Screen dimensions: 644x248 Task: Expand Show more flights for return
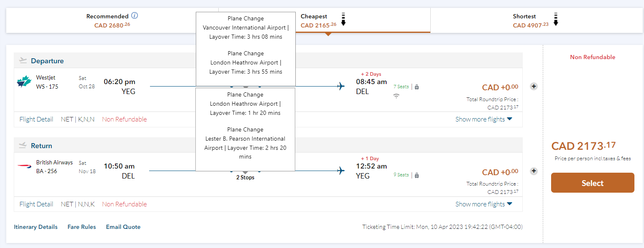[x=483, y=204]
